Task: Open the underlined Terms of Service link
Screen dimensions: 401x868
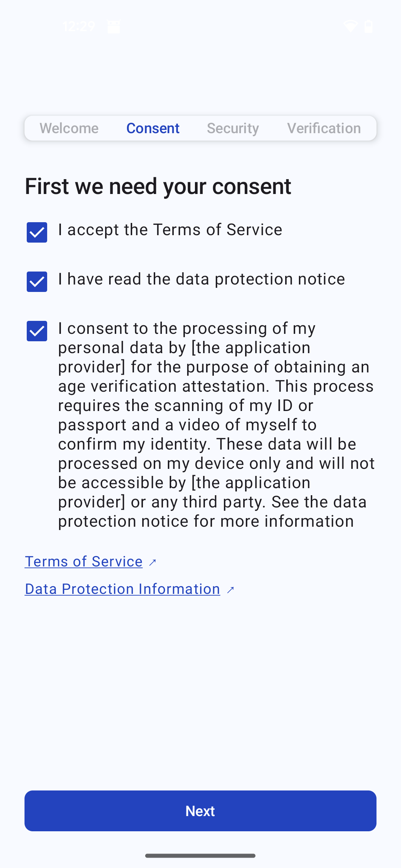Action: pyautogui.click(x=84, y=562)
